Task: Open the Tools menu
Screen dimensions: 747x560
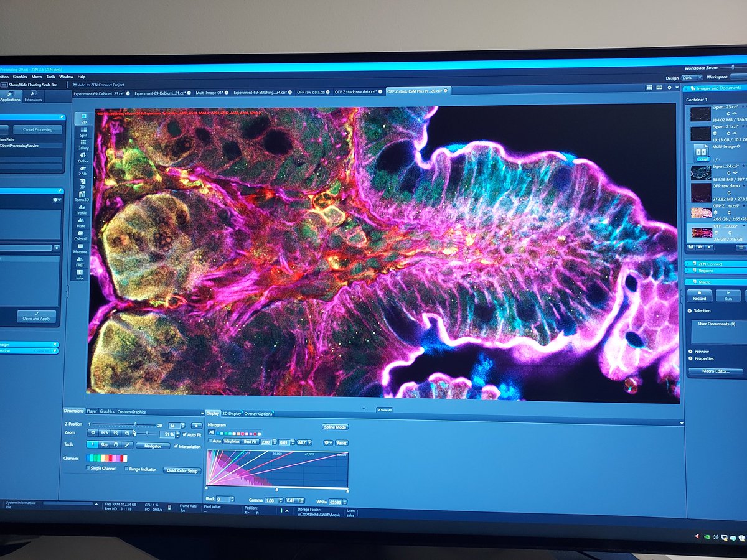Action: (x=50, y=76)
